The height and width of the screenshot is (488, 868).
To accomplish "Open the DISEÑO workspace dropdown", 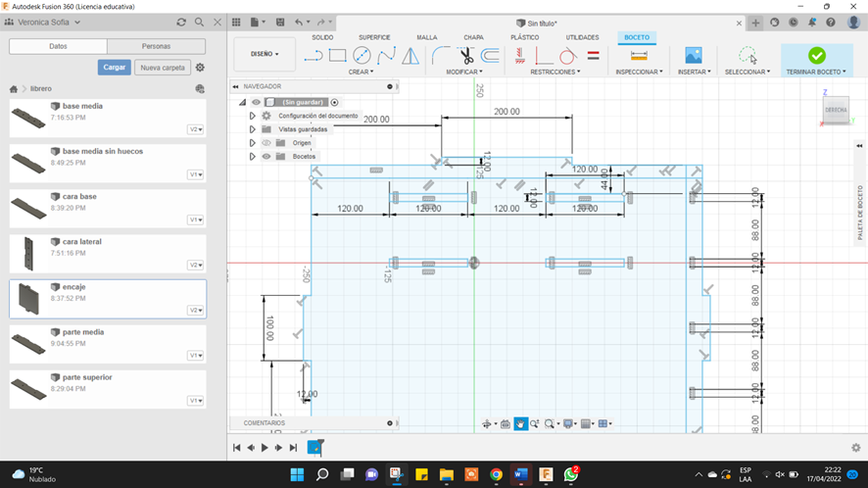I will click(x=265, y=54).
